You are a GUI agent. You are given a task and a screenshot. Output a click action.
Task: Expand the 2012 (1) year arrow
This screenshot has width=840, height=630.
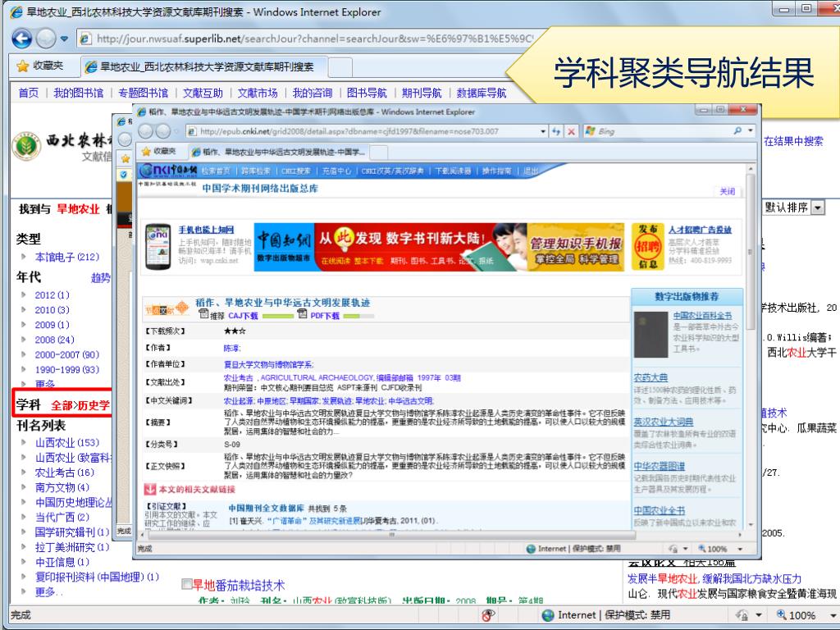tap(24, 294)
